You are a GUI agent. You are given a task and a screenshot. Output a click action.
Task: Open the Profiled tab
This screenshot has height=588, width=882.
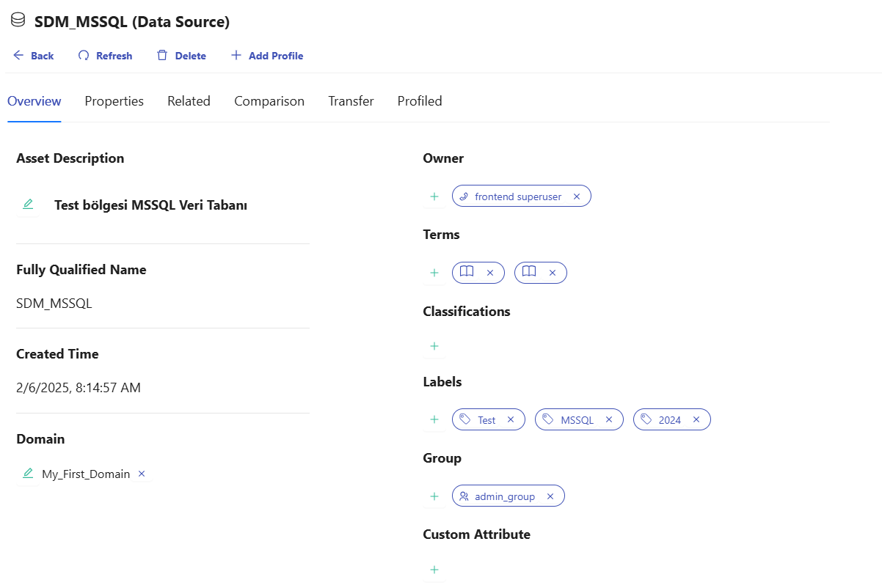coord(419,101)
